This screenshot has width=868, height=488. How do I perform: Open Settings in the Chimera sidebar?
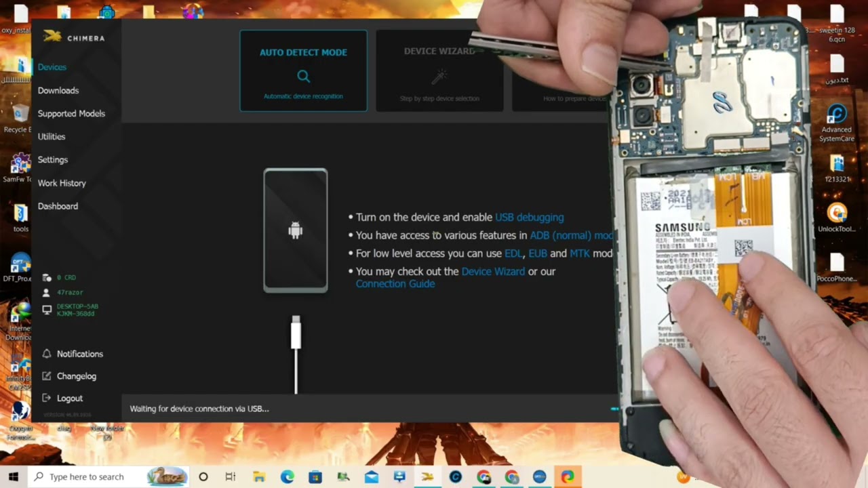(53, 159)
